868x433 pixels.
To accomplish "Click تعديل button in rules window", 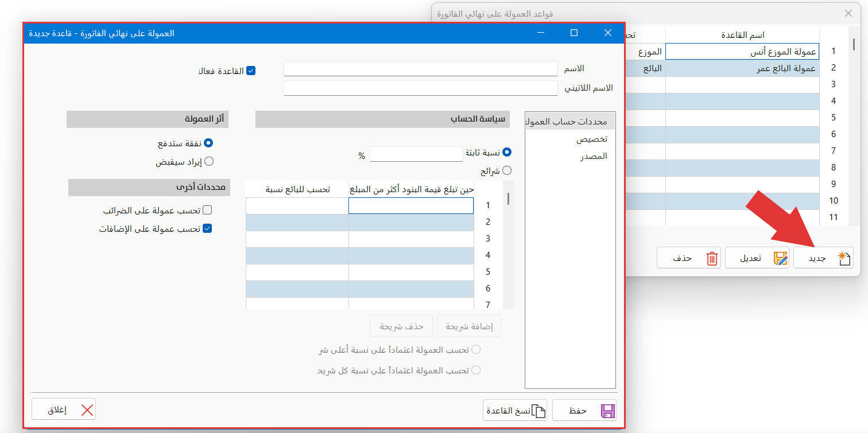I will coord(757,258).
